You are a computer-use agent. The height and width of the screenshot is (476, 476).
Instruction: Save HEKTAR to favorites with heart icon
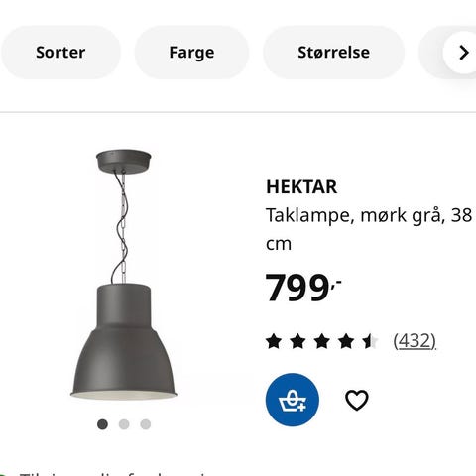[357, 400]
